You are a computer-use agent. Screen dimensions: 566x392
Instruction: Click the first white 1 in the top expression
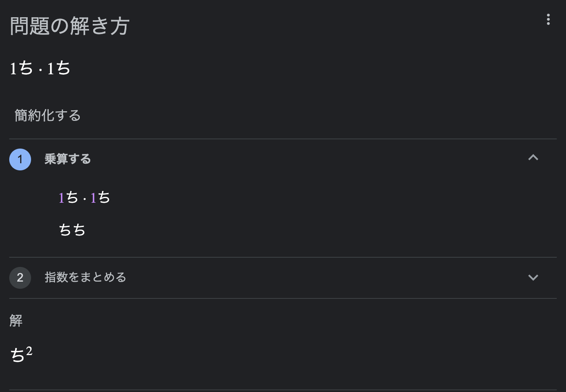[x=13, y=68]
